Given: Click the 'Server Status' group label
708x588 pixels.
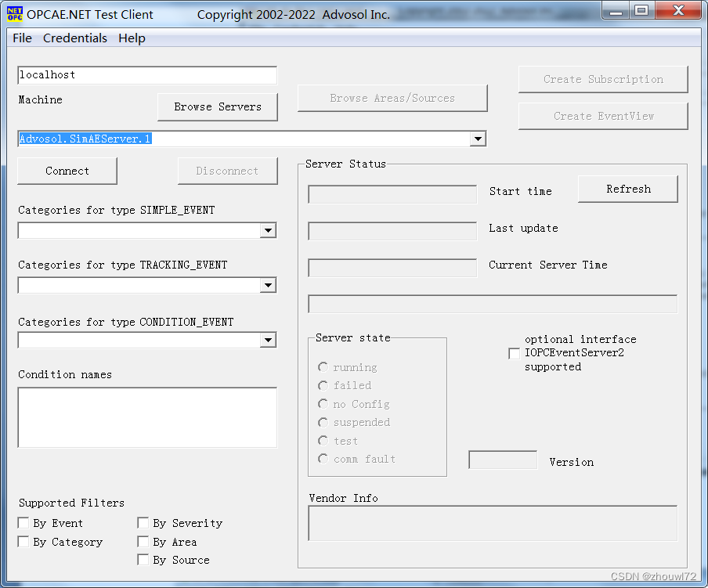Looking at the screenshot, I should pyautogui.click(x=345, y=164).
